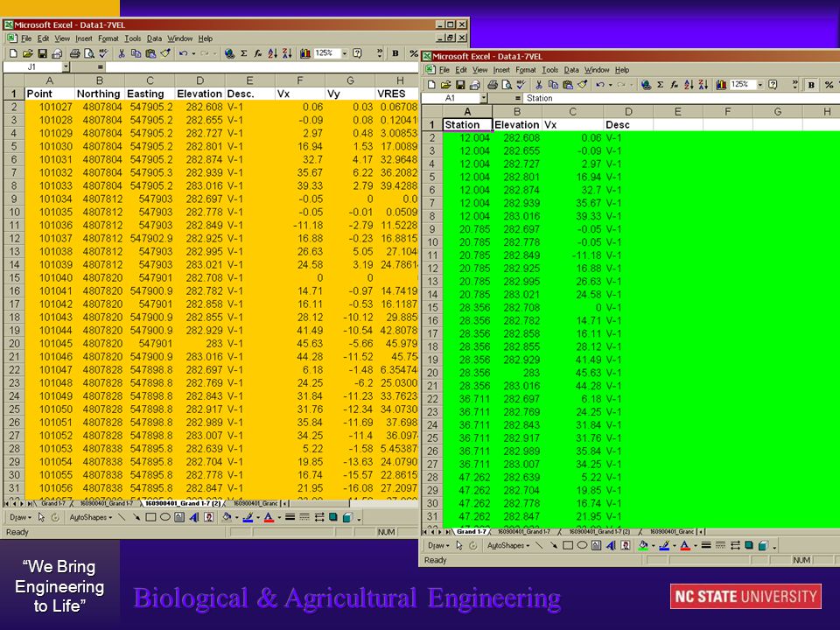
Task: Open Name Box dropdown showing A1
Action: [x=484, y=98]
